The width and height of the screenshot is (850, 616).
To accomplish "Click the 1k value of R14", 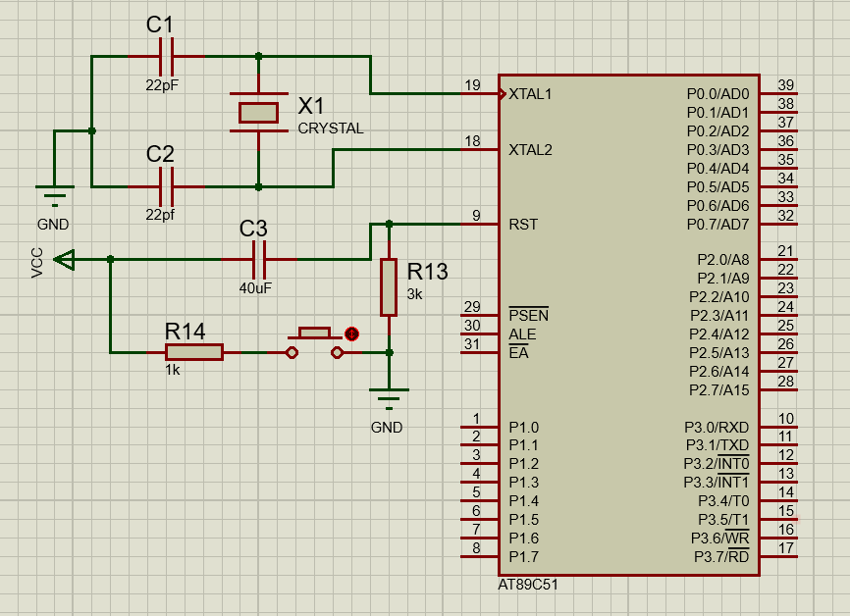I will coord(173,370).
